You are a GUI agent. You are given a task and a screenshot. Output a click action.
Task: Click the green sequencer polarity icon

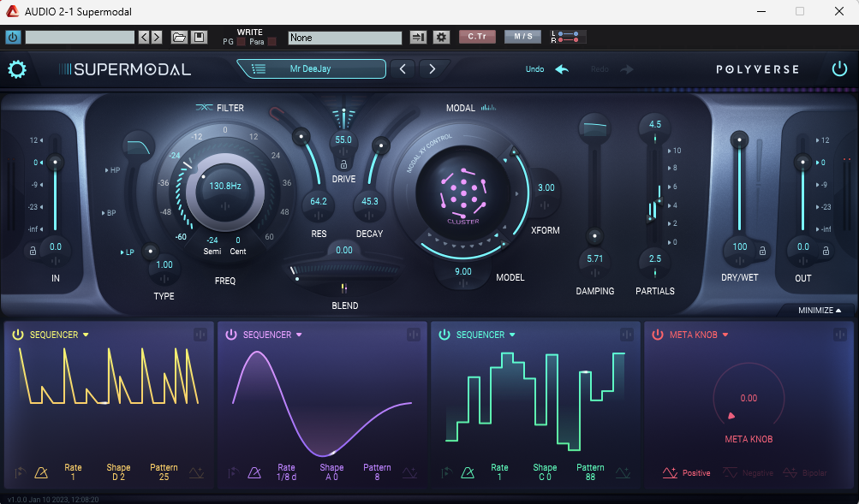click(623, 473)
